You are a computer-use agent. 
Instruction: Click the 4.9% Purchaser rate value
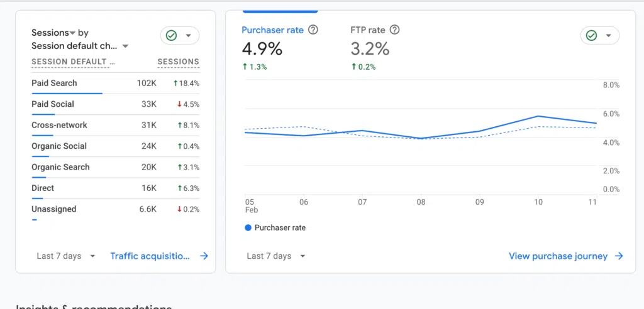coord(262,49)
